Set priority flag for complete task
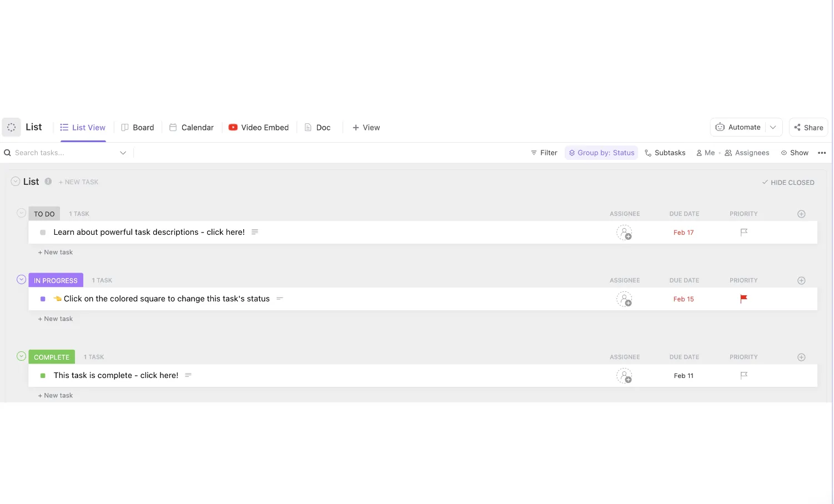Screen dimensions: 834x504 click(x=744, y=375)
